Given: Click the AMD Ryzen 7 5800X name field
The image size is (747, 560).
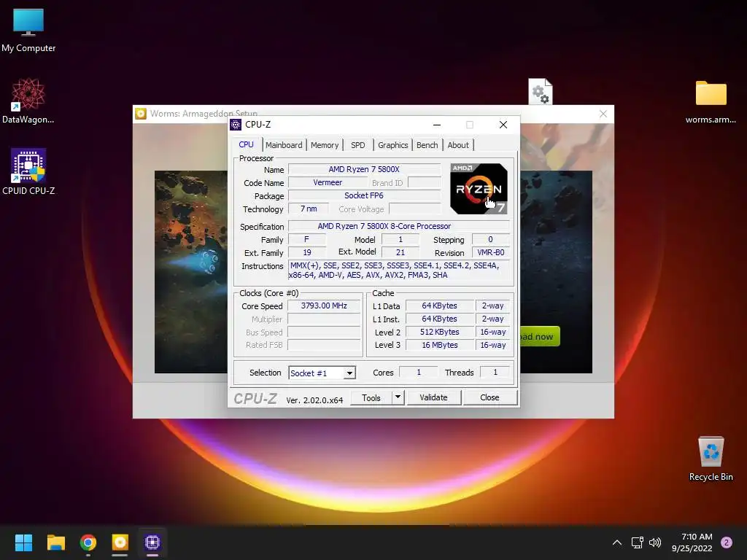Looking at the screenshot, I should tap(365, 169).
